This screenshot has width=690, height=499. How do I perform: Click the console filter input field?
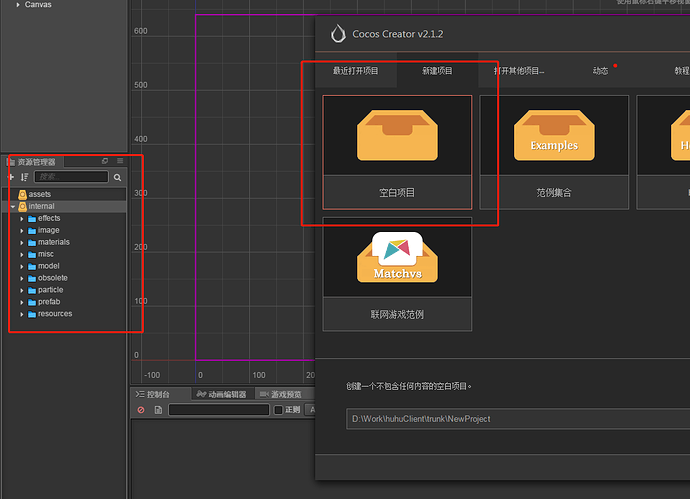[x=219, y=410]
